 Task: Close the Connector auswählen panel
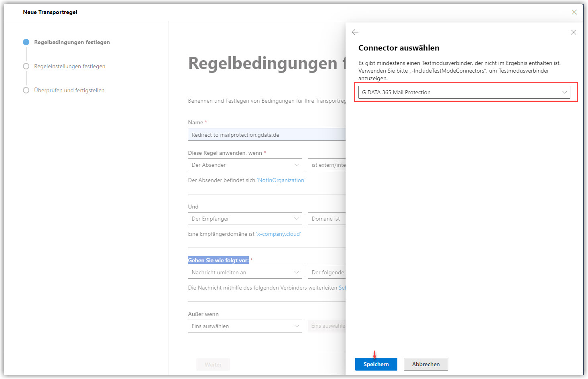click(x=574, y=32)
